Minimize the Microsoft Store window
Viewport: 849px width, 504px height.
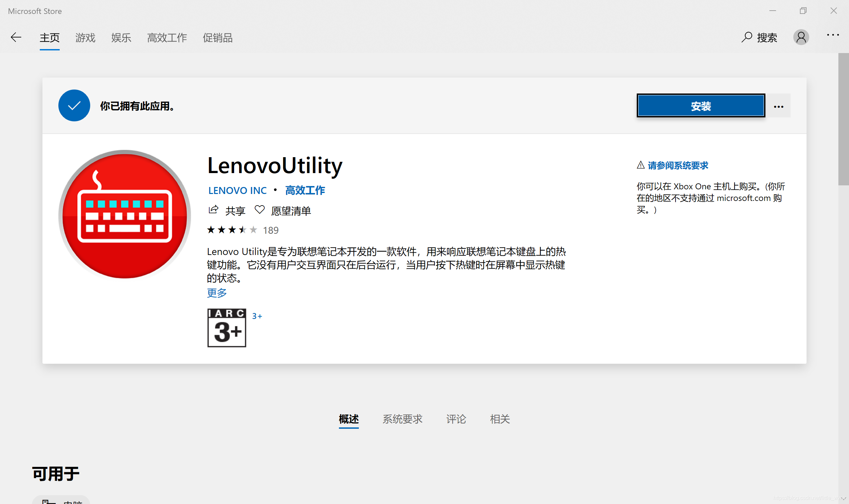(x=773, y=11)
